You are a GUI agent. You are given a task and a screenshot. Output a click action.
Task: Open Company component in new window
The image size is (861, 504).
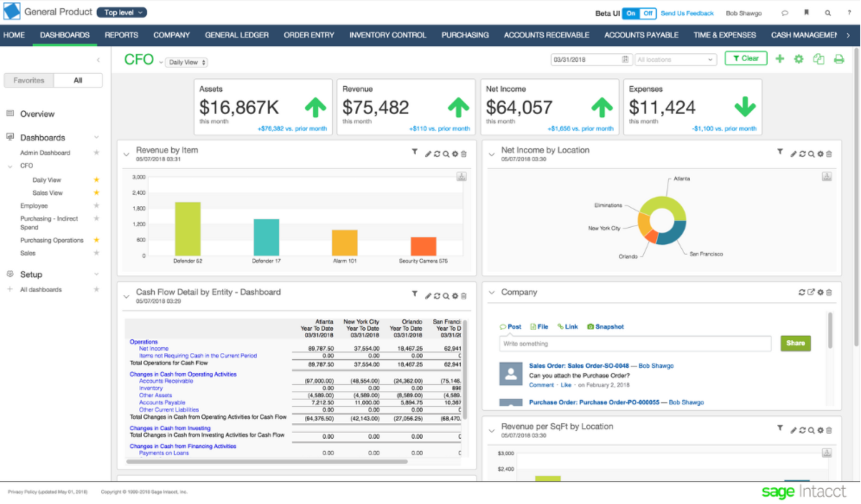(811, 293)
